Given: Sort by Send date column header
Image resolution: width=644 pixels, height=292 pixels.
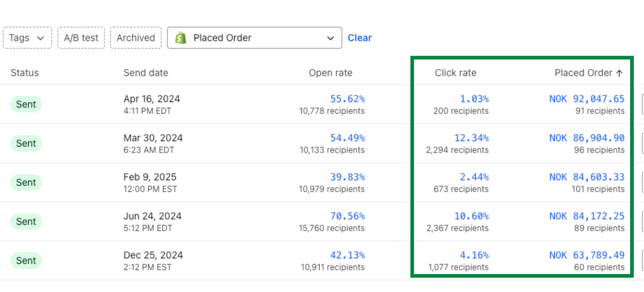Looking at the screenshot, I should point(146,73).
